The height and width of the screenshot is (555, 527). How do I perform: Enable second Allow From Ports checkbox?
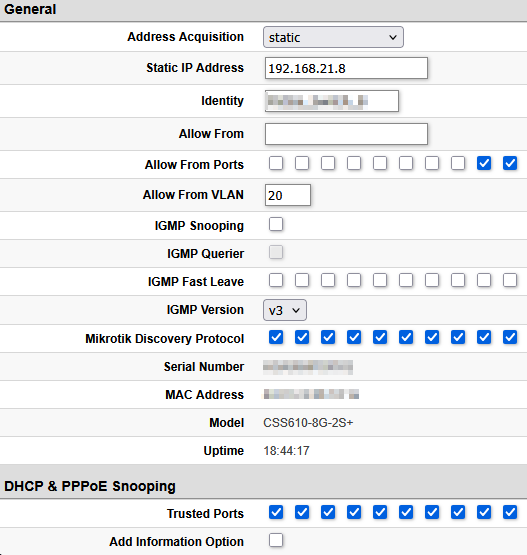(302, 164)
